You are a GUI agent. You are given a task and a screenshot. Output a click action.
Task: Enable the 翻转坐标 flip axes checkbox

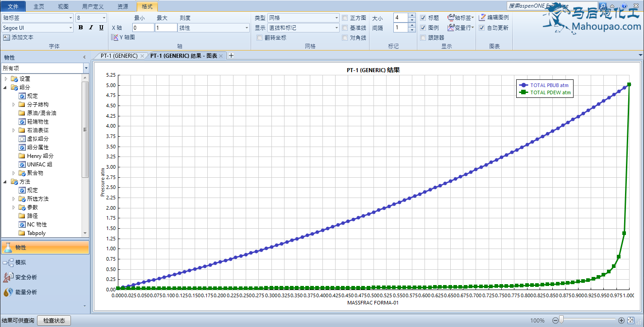[x=260, y=38]
